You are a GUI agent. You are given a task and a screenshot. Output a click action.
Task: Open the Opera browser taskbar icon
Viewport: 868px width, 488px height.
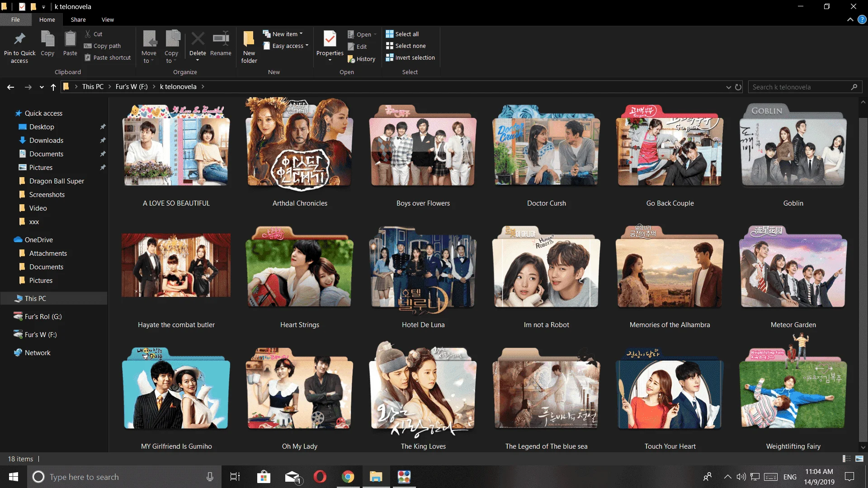(320, 477)
